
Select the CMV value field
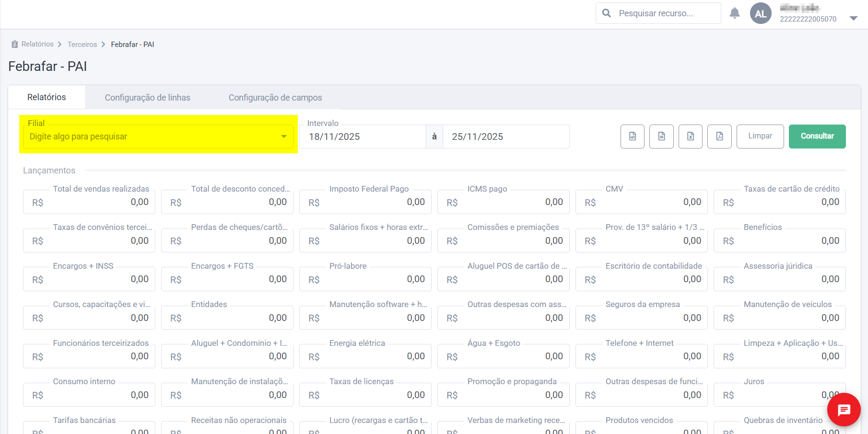(642, 202)
